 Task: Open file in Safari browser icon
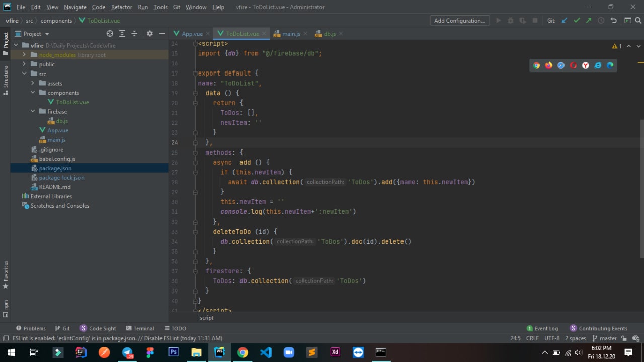click(561, 65)
